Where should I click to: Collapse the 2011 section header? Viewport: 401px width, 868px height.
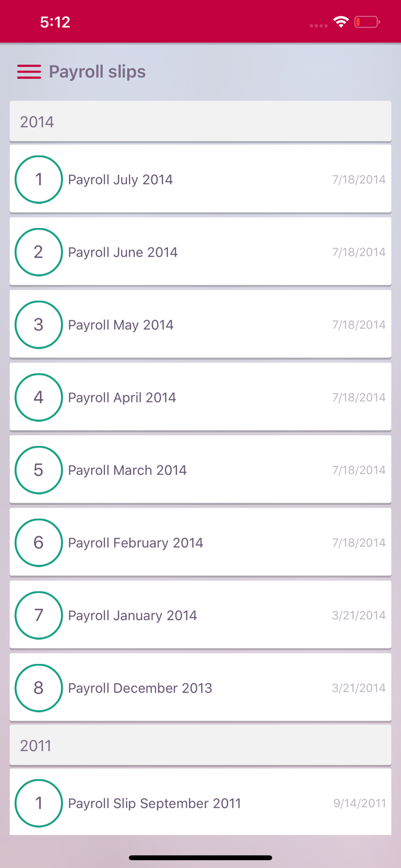pyautogui.click(x=200, y=745)
